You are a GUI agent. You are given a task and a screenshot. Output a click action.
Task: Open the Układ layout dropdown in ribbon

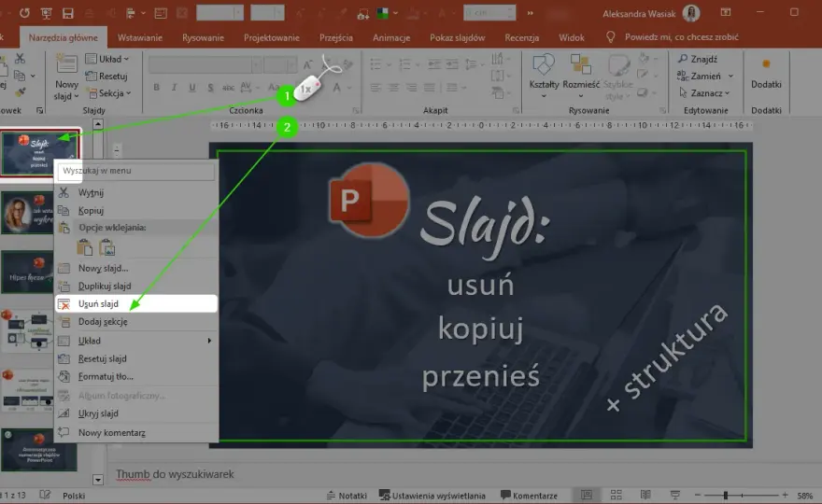[x=107, y=59]
